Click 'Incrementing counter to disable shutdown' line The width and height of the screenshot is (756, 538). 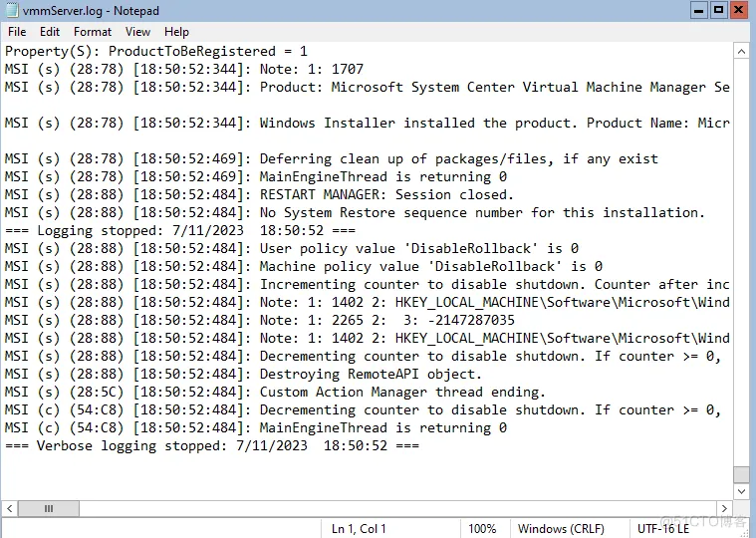[x=368, y=284]
